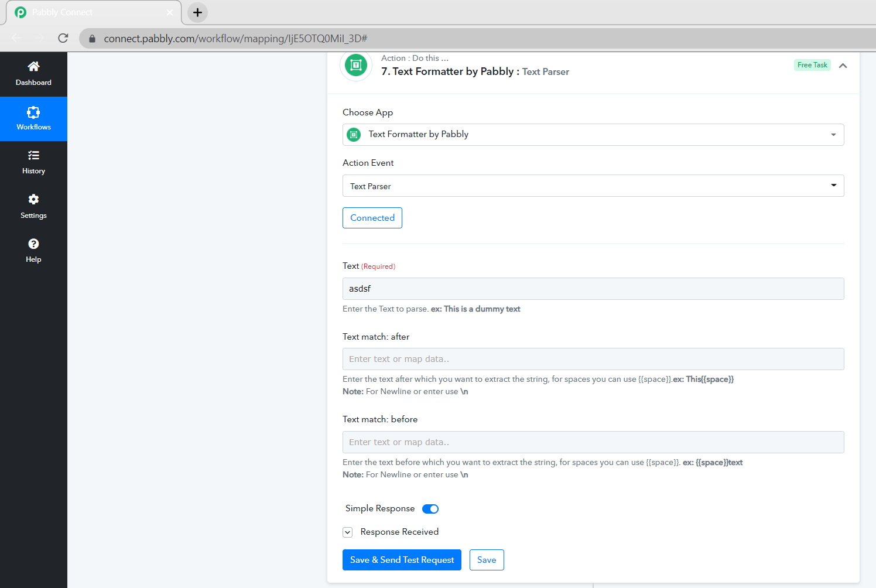Click the Free Task badge
The width and height of the screenshot is (876, 588).
(x=812, y=65)
